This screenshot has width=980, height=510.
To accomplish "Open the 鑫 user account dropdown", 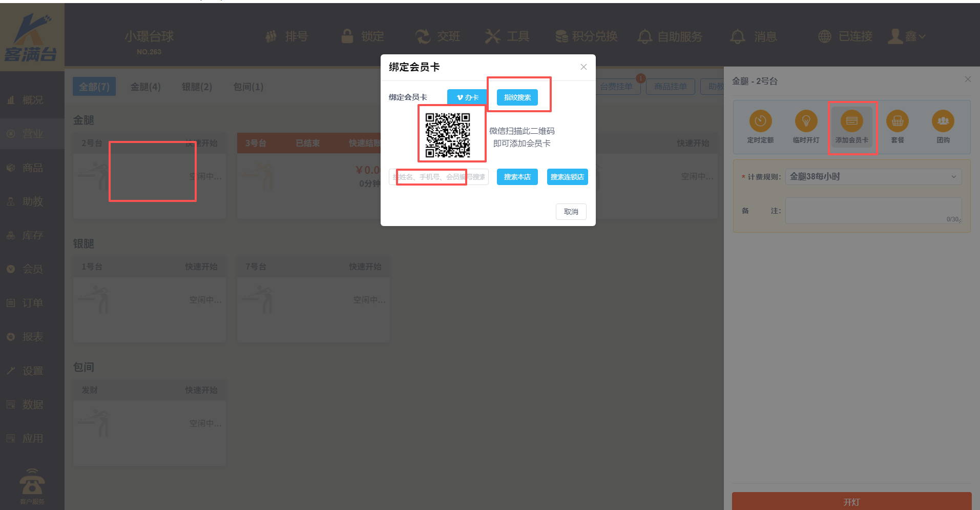I will click(x=907, y=36).
